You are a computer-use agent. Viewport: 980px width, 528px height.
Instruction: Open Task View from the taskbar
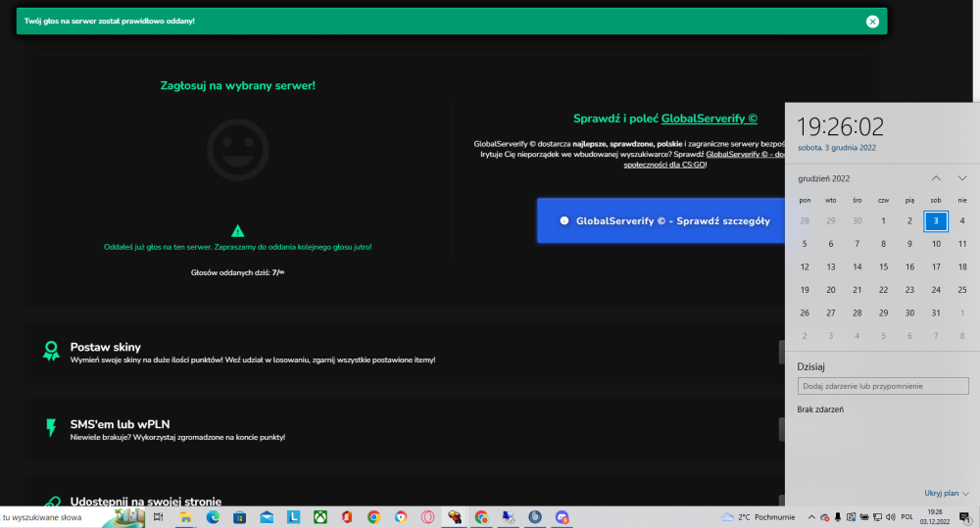159,517
